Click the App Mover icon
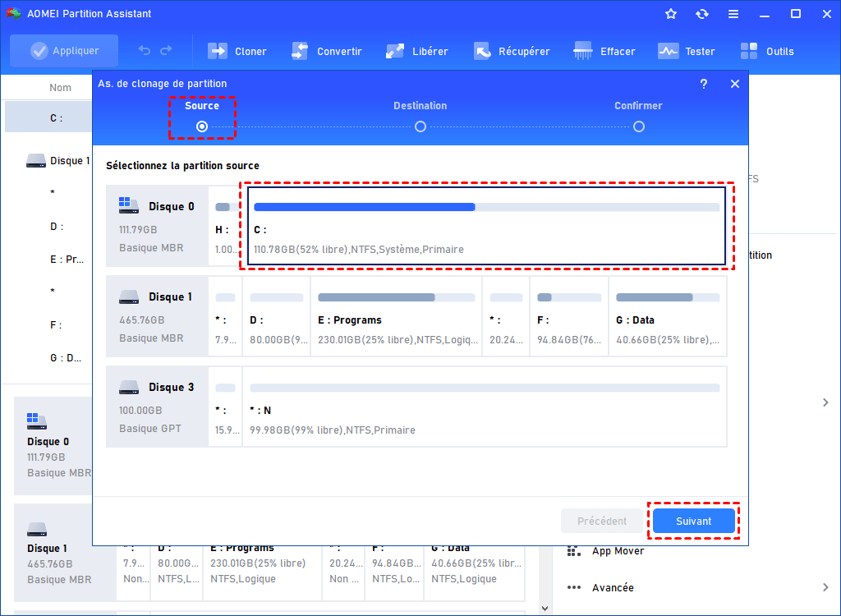Image resolution: width=841 pixels, height=616 pixels. (574, 551)
